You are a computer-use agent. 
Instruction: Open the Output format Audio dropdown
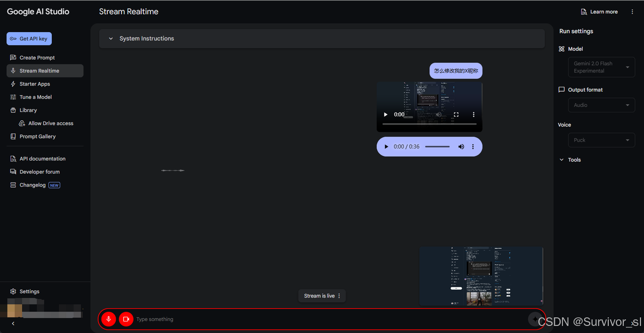[x=602, y=105]
